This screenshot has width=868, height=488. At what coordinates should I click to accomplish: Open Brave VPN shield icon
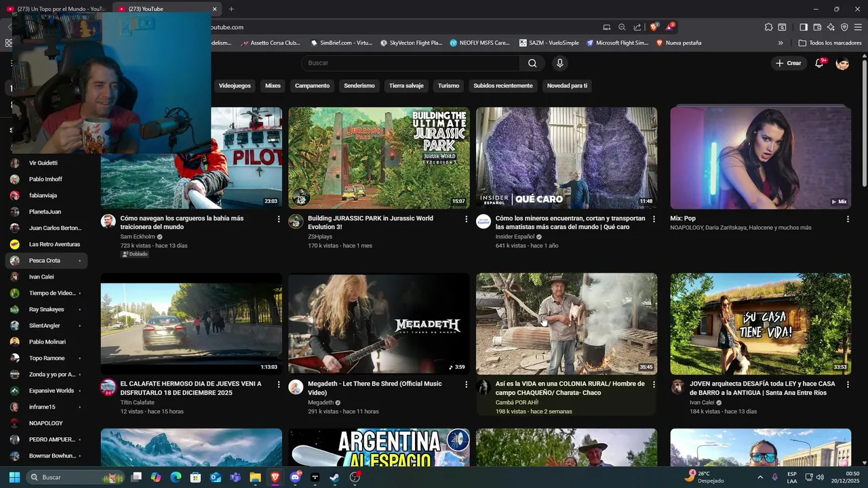point(844,27)
